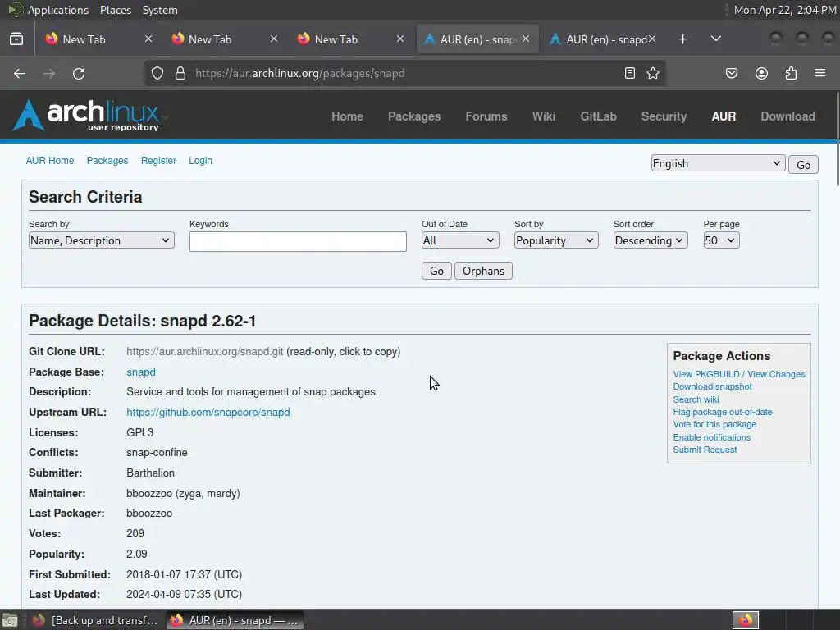Image resolution: width=840 pixels, height=630 pixels.
Task: Open Download navigation link
Action: (x=787, y=116)
